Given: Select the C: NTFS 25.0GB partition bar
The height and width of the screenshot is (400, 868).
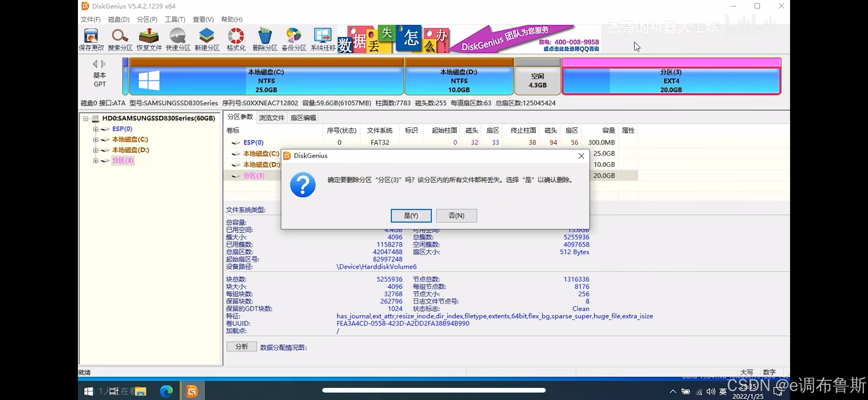Looking at the screenshot, I should (266, 76).
